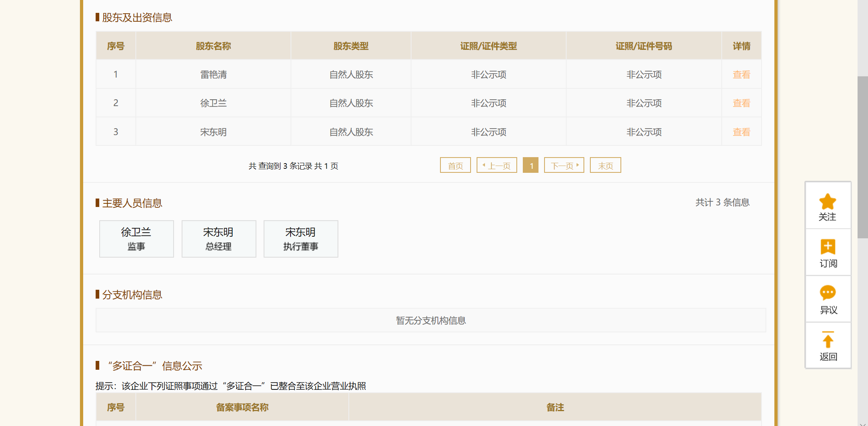This screenshot has width=868, height=426.
Task: Open the 异议 objection chat bubble icon
Action: (827, 293)
